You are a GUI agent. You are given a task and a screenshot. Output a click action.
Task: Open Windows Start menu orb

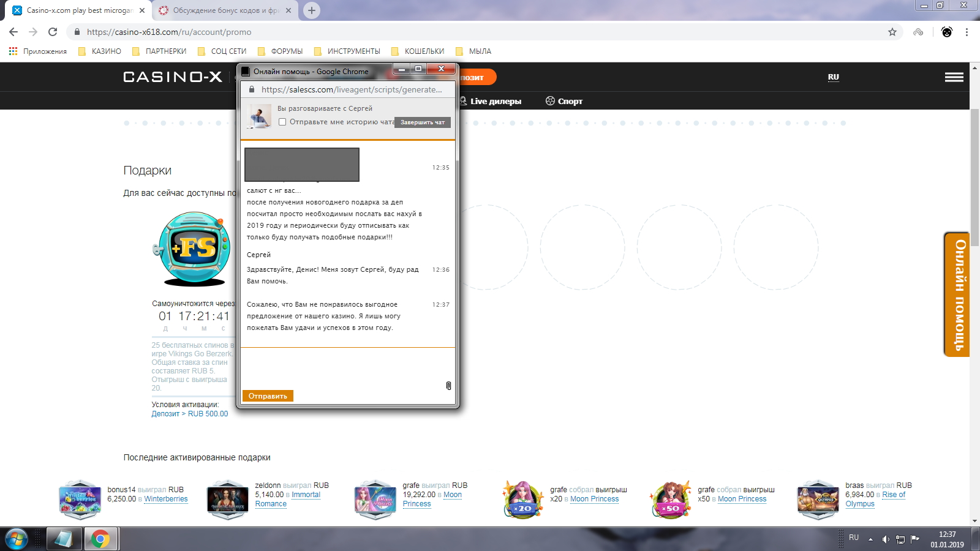[x=17, y=539]
